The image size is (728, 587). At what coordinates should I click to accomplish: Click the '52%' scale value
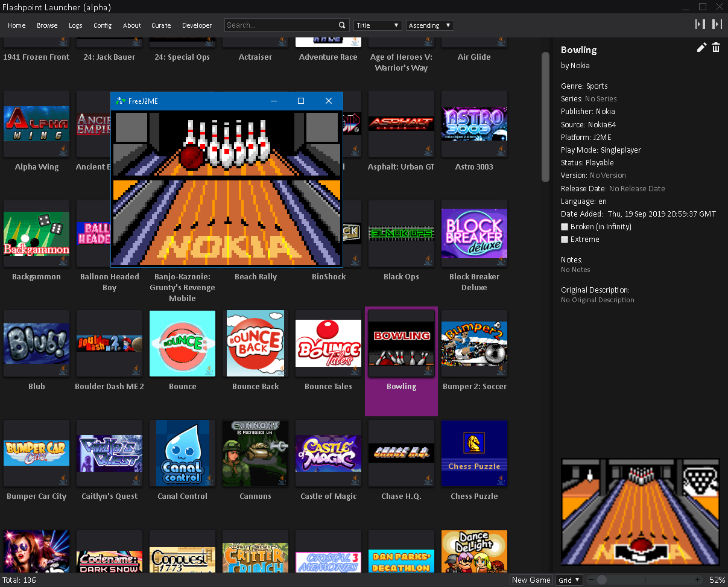point(717,580)
